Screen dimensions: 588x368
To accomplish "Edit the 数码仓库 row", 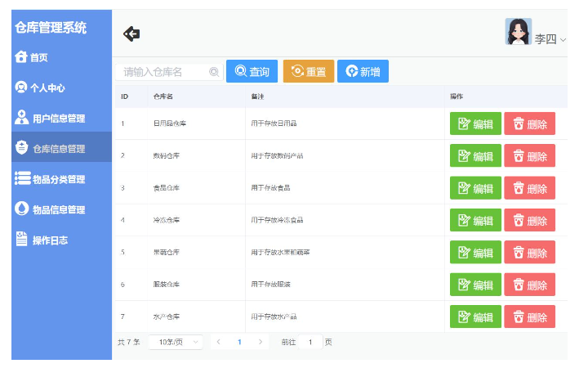I will [x=475, y=155].
